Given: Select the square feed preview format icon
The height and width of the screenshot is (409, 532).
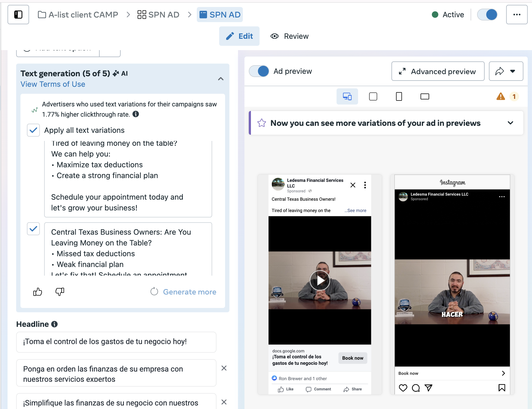Looking at the screenshot, I should pyautogui.click(x=373, y=96).
